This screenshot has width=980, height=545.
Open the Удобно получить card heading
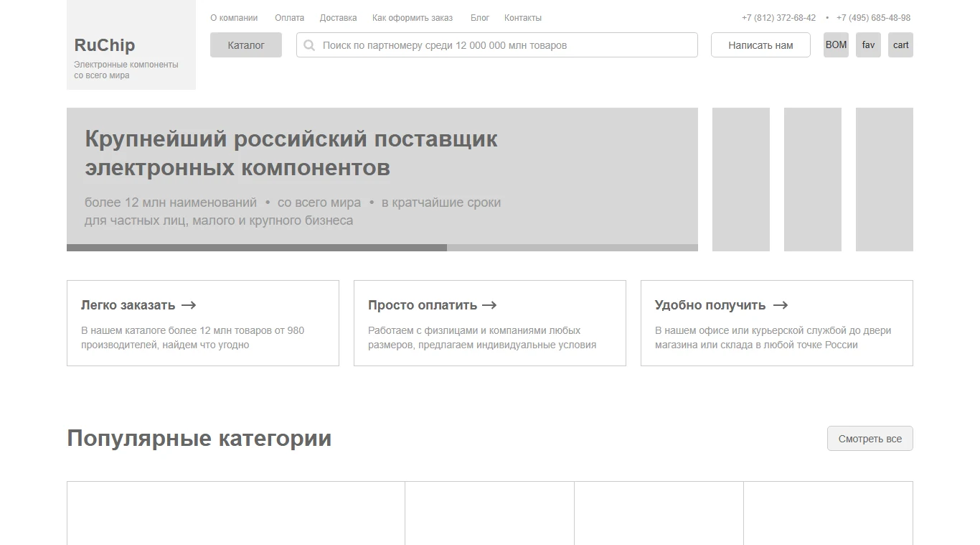point(710,305)
